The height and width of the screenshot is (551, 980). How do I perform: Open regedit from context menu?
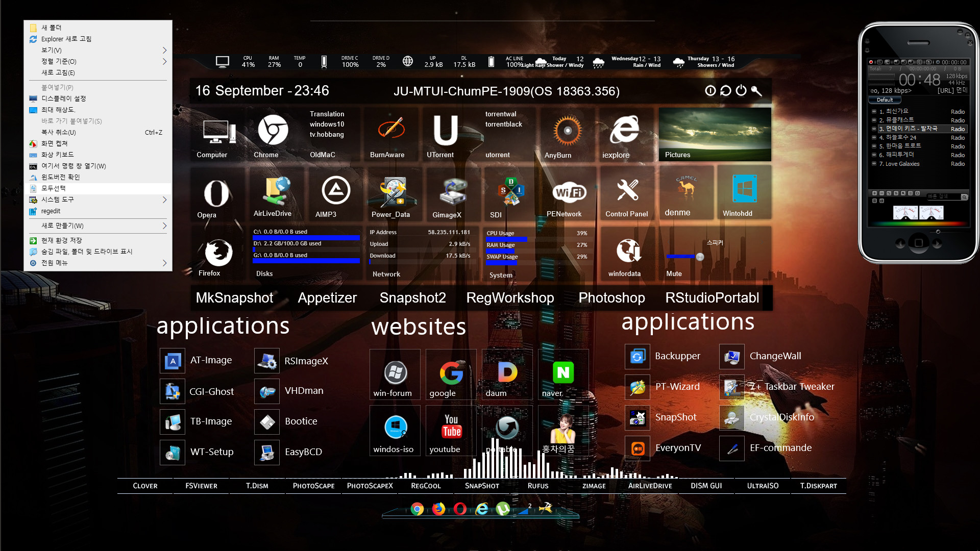coord(98,211)
